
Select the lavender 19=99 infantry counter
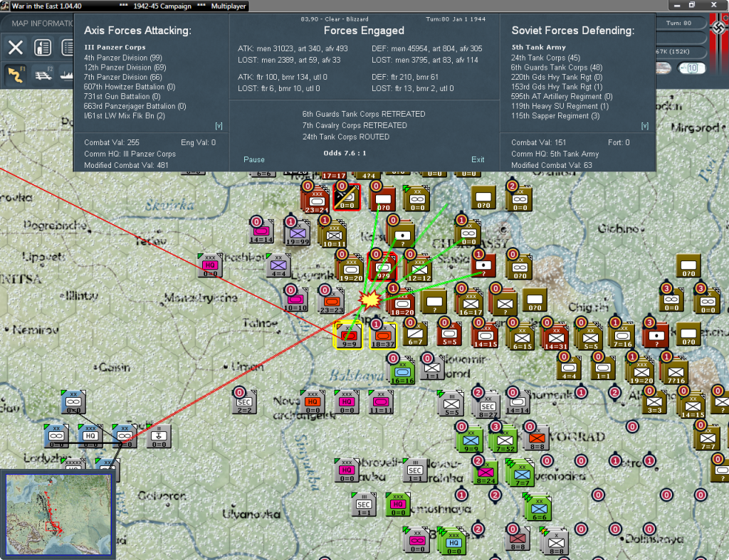[298, 233]
